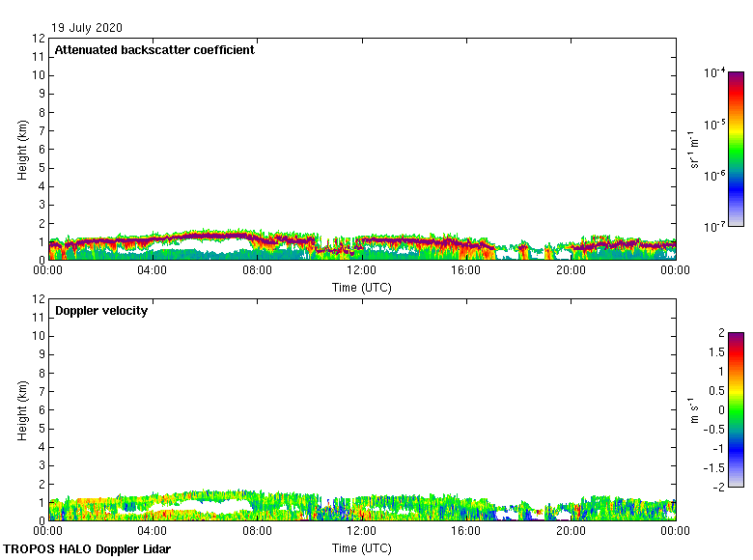Click 'Time (UTC)' label under the backscatter plot

click(x=362, y=287)
